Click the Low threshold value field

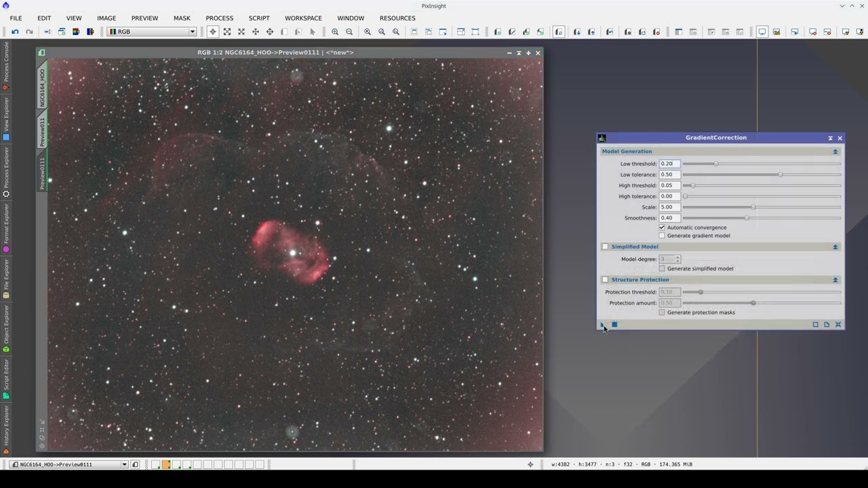tap(669, 164)
